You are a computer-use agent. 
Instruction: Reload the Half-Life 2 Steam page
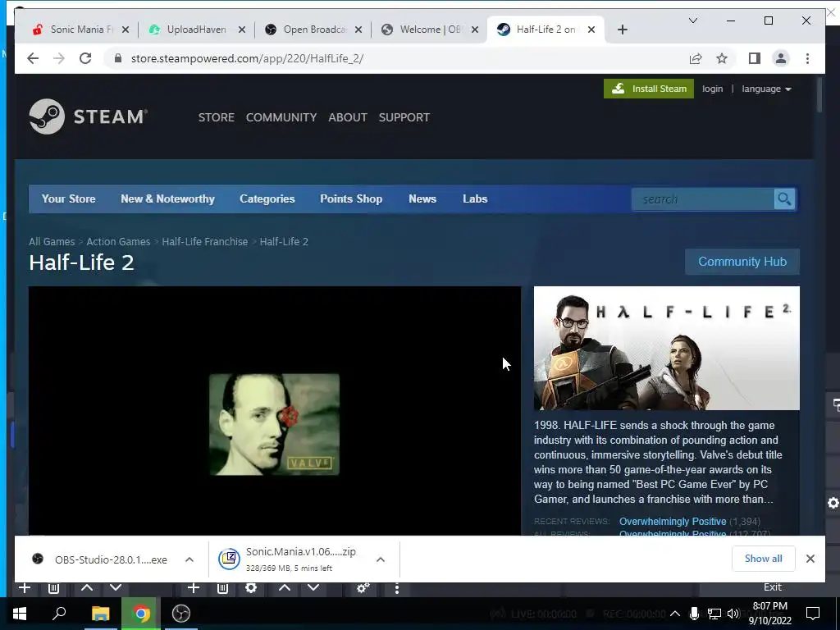[x=85, y=58]
